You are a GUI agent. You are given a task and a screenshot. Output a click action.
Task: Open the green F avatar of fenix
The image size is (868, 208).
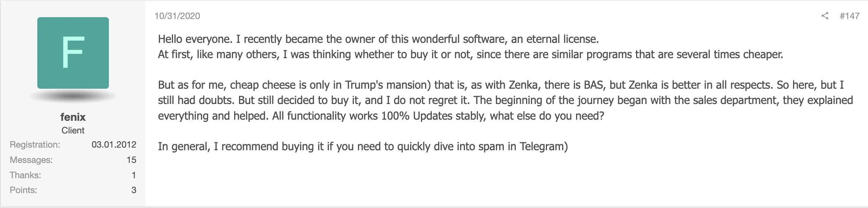click(x=73, y=53)
